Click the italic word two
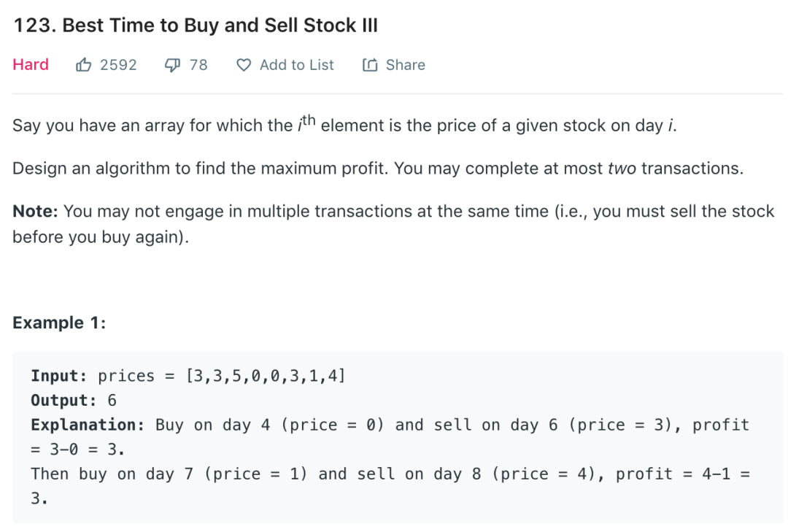 coord(622,169)
